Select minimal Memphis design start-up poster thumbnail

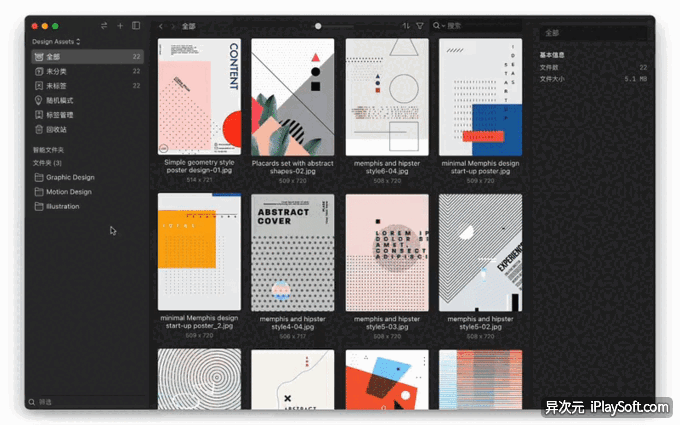pos(481,97)
